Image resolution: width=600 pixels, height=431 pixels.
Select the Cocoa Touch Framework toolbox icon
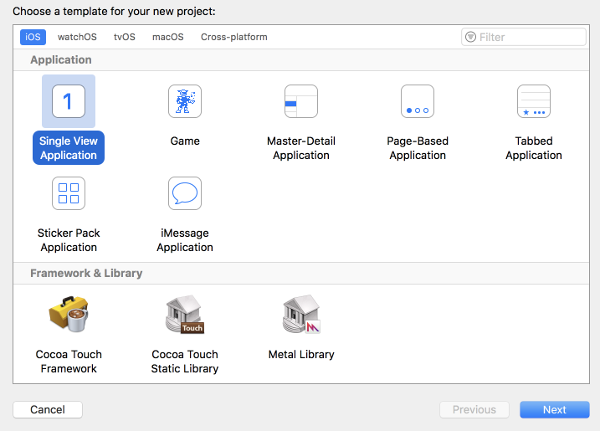[68, 313]
